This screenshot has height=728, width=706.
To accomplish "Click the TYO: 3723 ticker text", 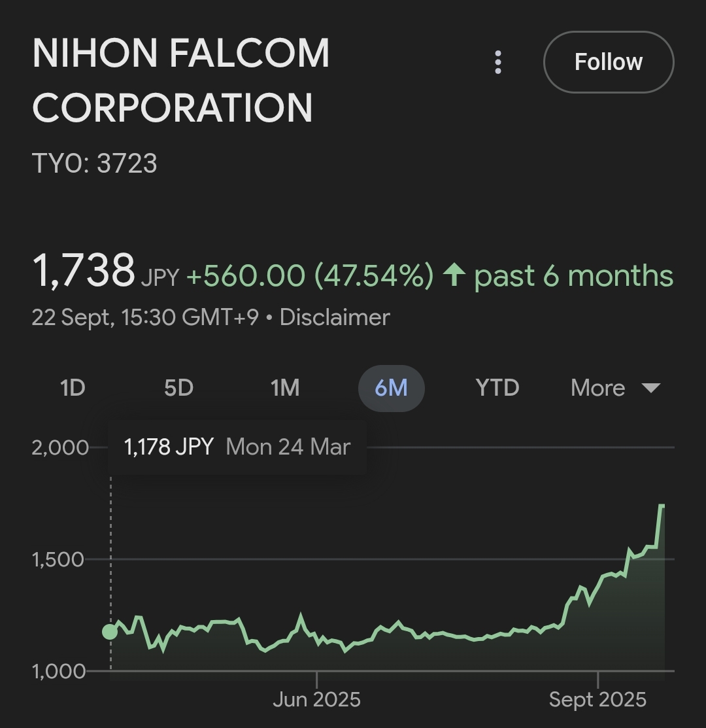I will click(x=95, y=164).
